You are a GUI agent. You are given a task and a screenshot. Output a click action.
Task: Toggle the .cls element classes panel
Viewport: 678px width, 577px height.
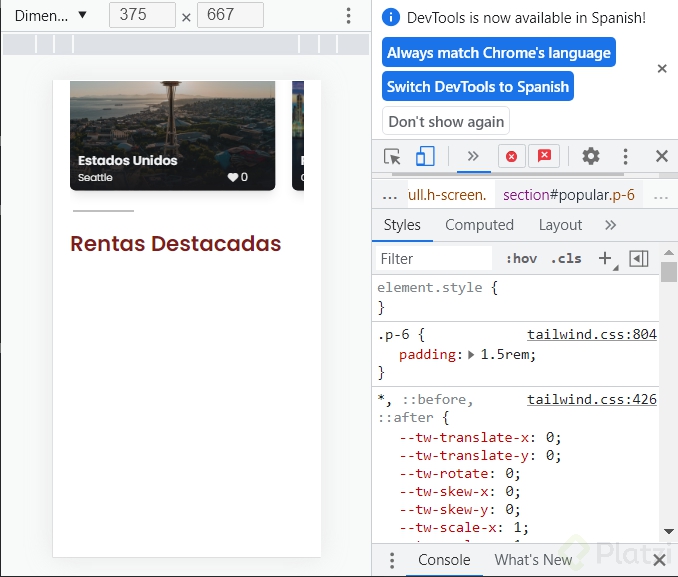tap(566, 258)
